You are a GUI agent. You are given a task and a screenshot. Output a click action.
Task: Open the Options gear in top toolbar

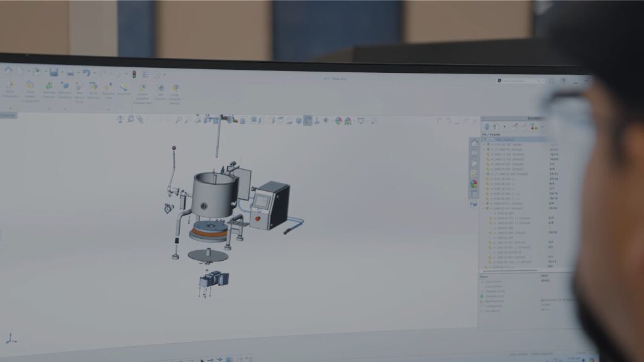[156, 75]
